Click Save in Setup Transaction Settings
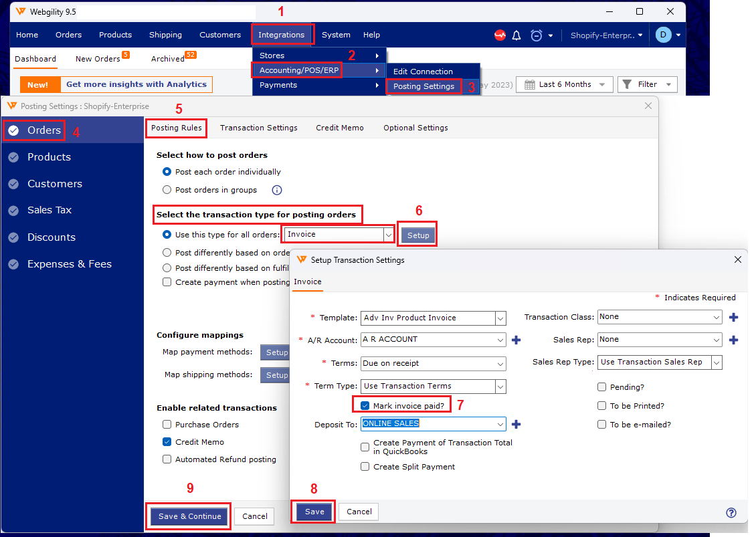Viewport: 756px width, 537px height. (314, 512)
